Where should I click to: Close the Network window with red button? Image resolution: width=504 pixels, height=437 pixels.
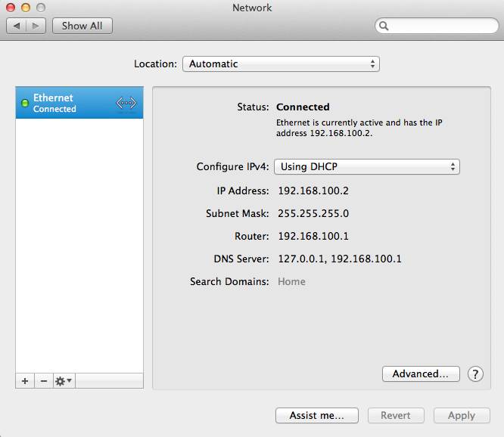pos(11,8)
